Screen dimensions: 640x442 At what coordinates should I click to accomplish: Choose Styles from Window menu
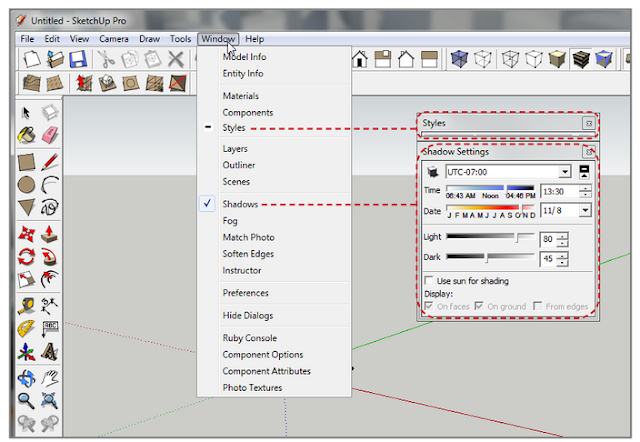click(234, 128)
